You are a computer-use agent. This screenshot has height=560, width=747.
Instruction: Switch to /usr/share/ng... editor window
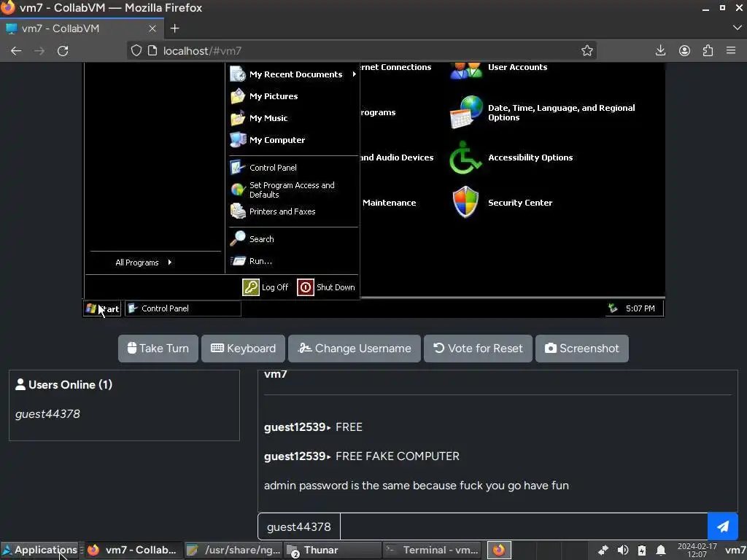pos(233,550)
